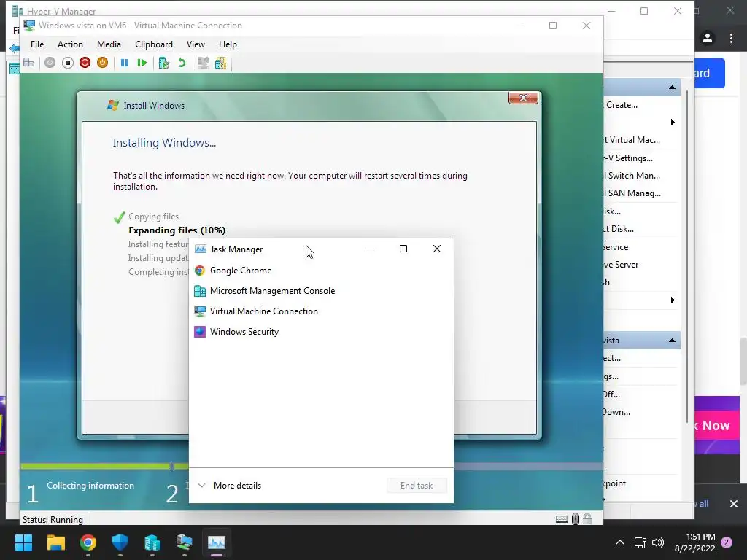The image size is (747, 560).
Task: Open File Explorer from taskbar
Action: pyautogui.click(x=55, y=542)
